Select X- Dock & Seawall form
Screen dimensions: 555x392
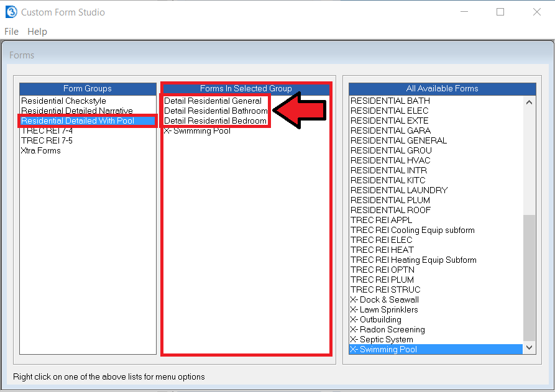[436, 299]
